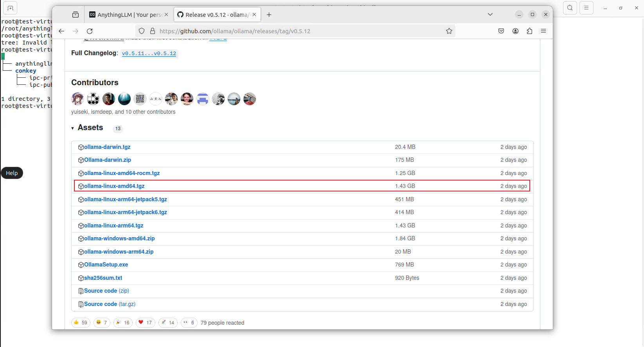Download OllamaSetup.exe

tap(106, 265)
